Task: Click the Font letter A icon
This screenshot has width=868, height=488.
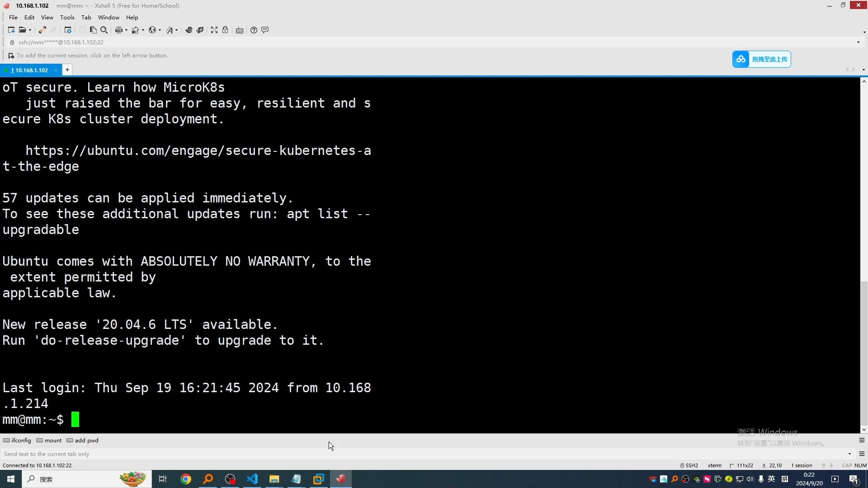Action: [x=170, y=30]
